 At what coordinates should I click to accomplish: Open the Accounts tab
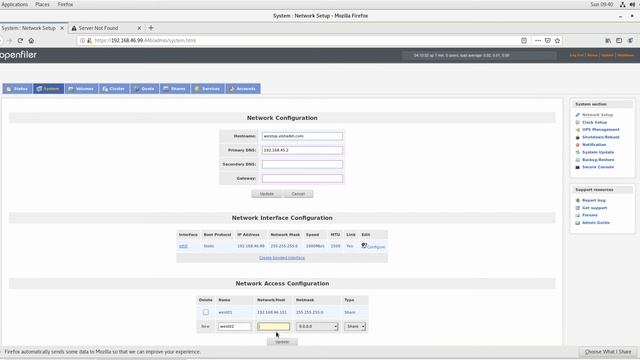[243, 89]
